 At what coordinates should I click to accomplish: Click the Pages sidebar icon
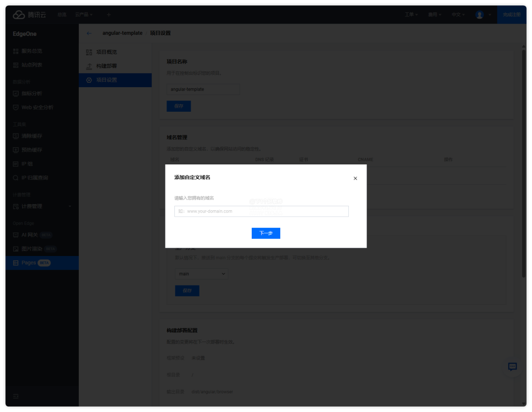click(16, 263)
